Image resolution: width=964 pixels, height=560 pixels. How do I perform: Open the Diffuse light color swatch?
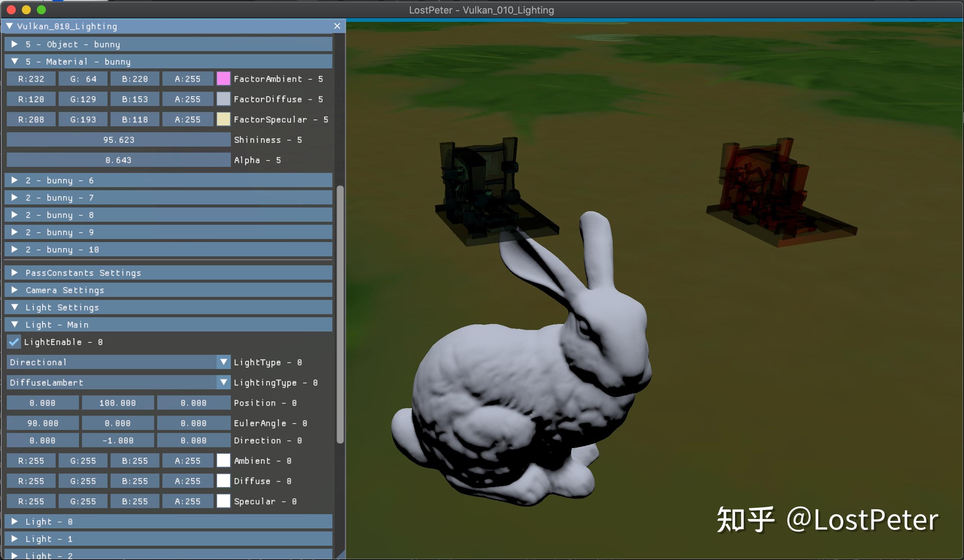point(223,481)
